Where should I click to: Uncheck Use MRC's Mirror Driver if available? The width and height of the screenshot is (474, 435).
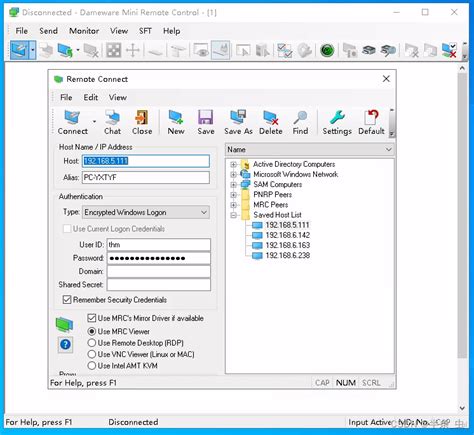[92, 318]
